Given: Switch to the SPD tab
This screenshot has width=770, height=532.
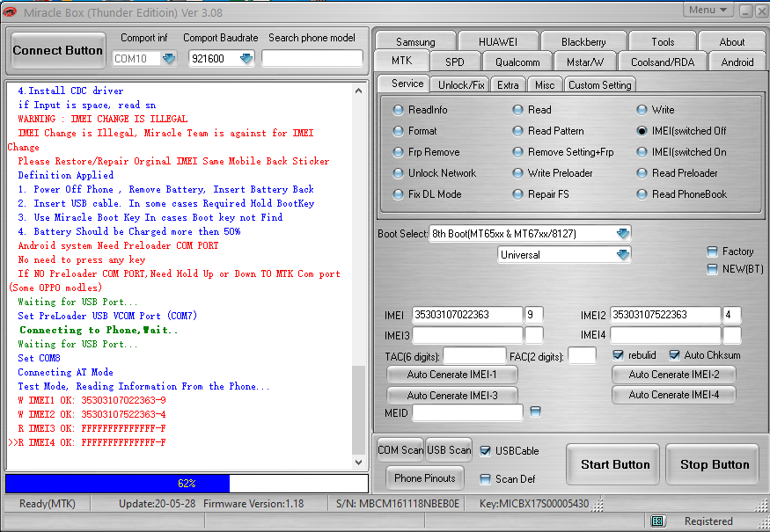Looking at the screenshot, I should 455,62.
